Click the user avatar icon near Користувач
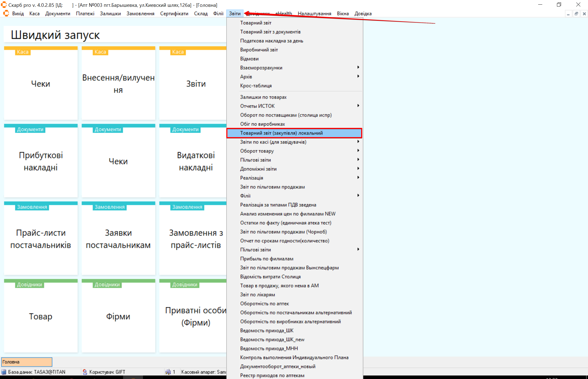The width and height of the screenshot is (588, 379). [85, 372]
